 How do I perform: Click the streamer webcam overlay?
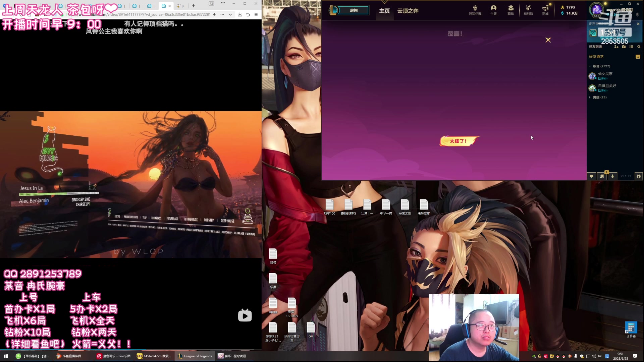pos(474,327)
